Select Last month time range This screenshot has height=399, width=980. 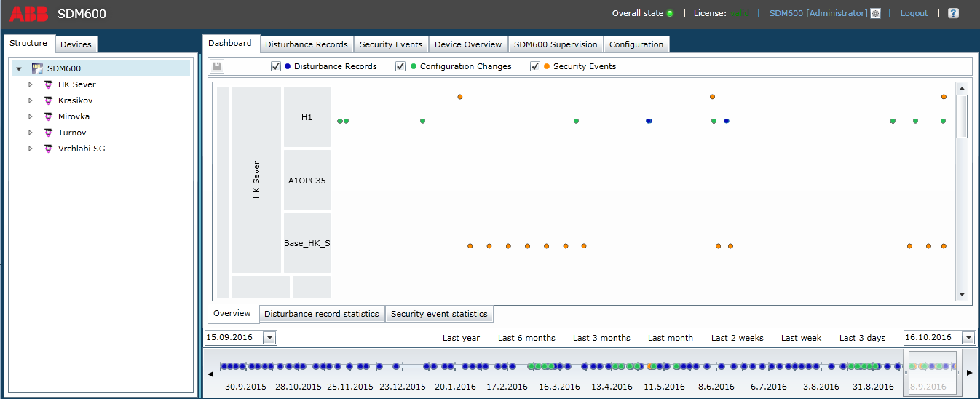pos(671,338)
